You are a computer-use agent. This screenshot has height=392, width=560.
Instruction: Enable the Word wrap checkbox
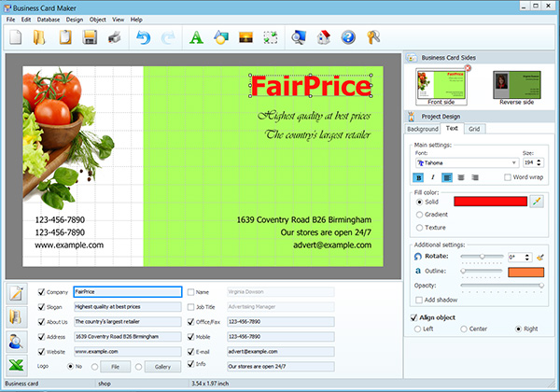[x=508, y=177]
